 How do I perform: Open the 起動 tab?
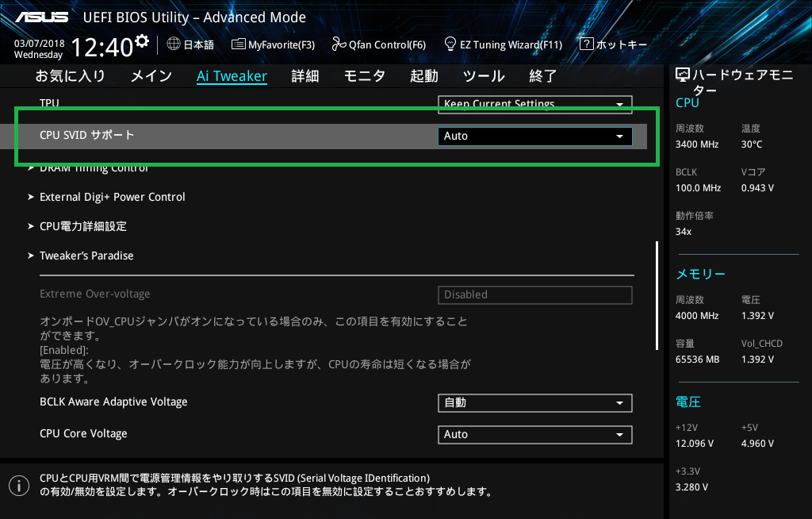click(x=424, y=76)
